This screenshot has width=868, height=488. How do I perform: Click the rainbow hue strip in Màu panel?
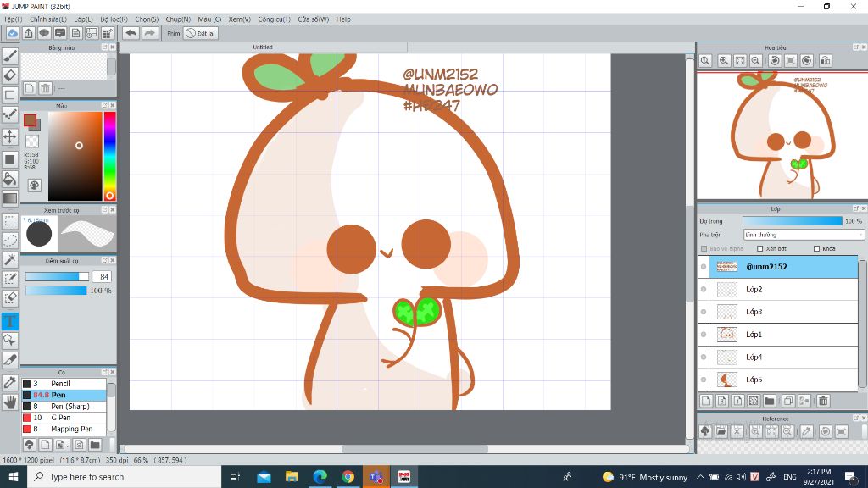click(x=109, y=156)
